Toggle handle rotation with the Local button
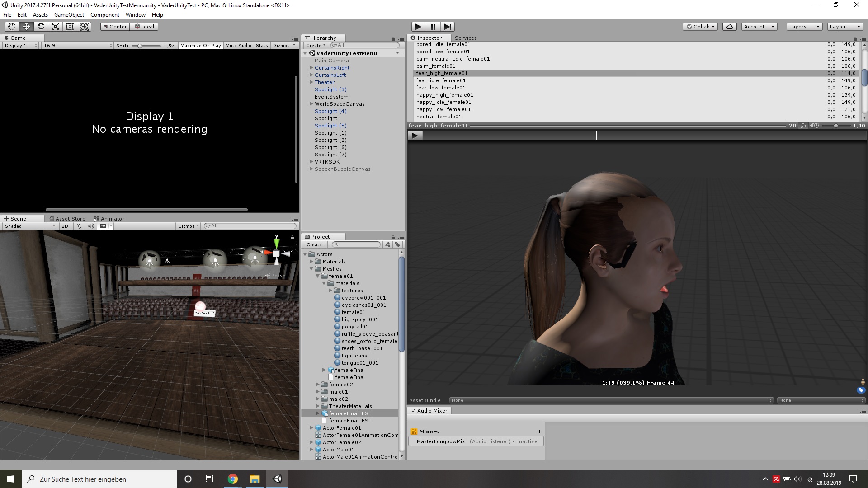Image resolution: width=868 pixels, height=488 pixels. coord(144,27)
